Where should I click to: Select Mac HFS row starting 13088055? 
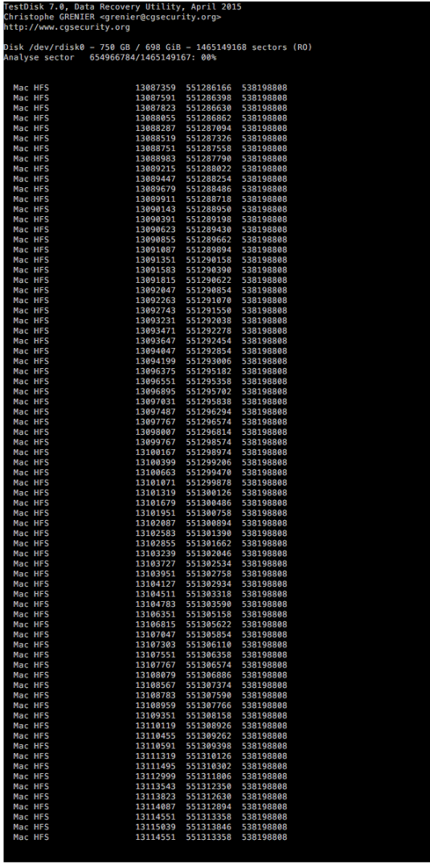pos(150,118)
